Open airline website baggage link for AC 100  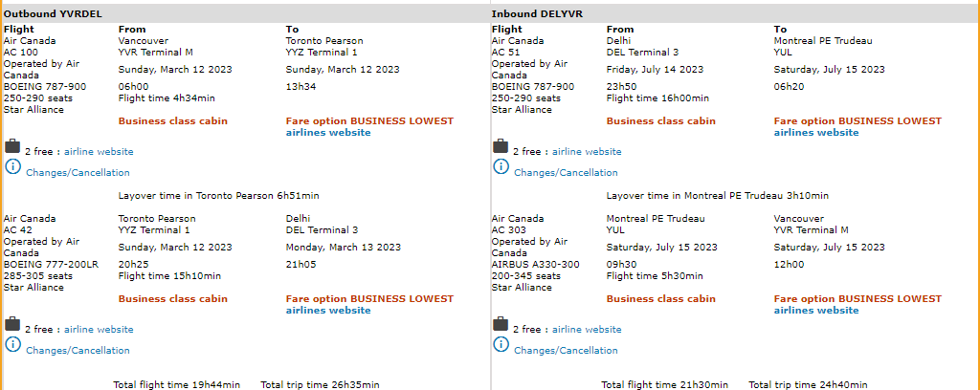[x=99, y=152]
